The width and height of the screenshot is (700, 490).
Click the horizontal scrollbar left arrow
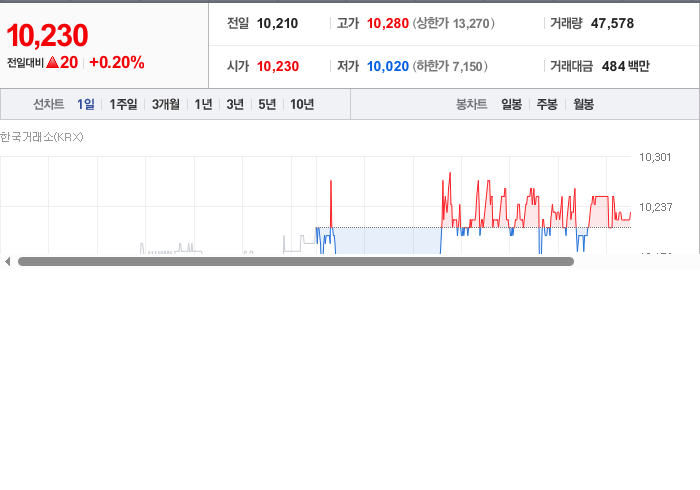pyautogui.click(x=7, y=262)
